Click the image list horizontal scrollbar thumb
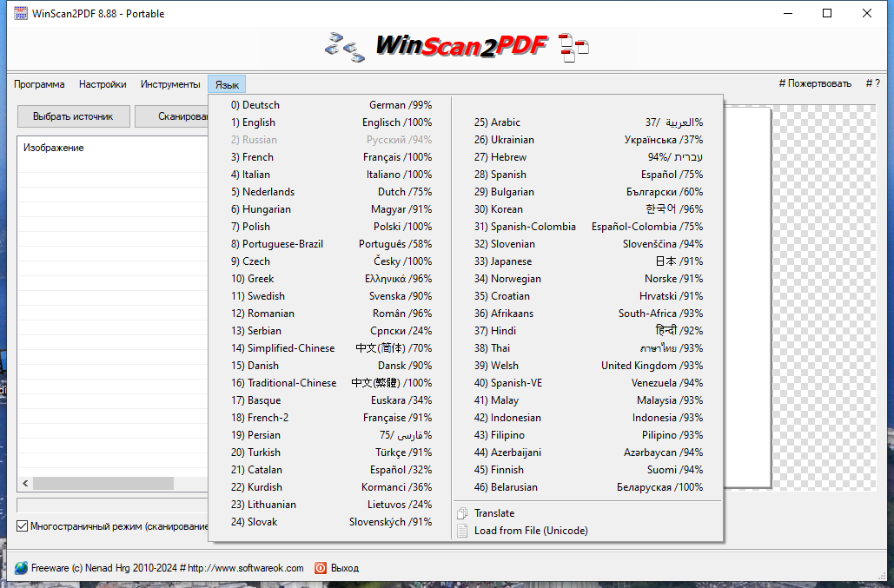 pyautogui.click(x=103, y=483)
